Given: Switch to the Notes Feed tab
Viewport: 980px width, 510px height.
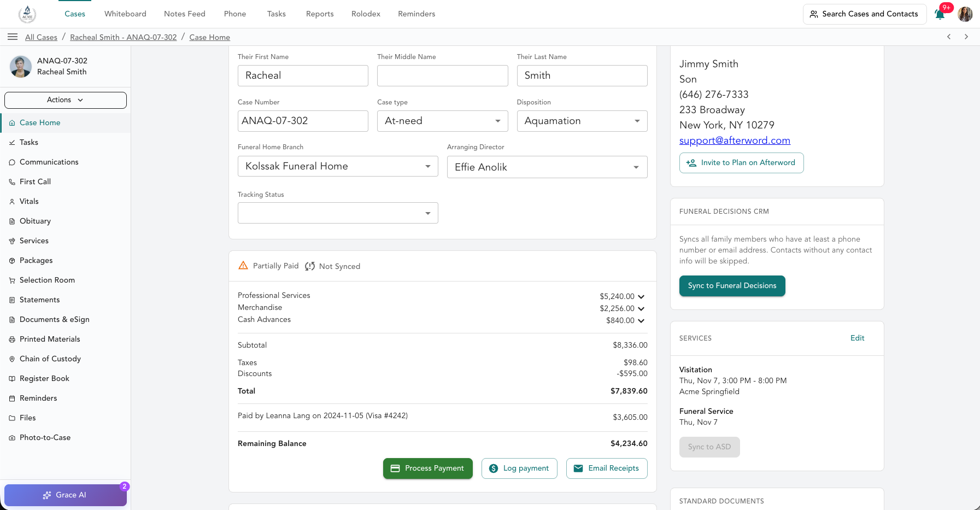Looking at the screenshot, I should [x=185, y=14].
